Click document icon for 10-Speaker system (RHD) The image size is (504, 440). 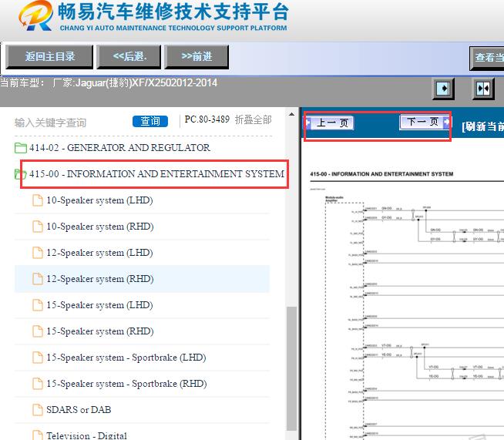[38, 227]
